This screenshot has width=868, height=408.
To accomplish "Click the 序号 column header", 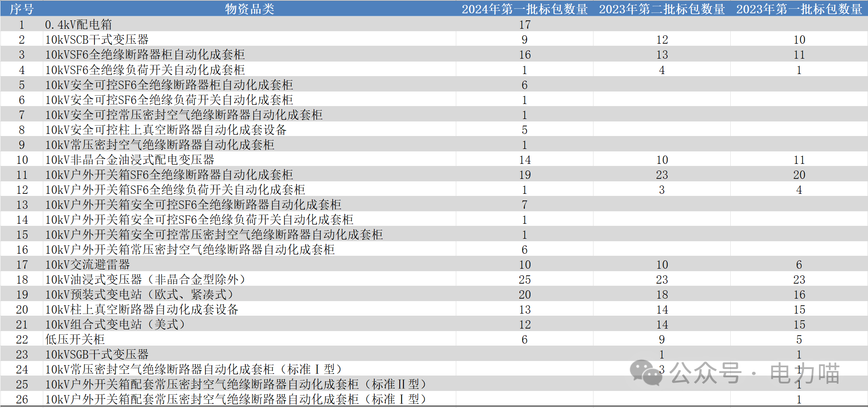I will pos(22,9).
